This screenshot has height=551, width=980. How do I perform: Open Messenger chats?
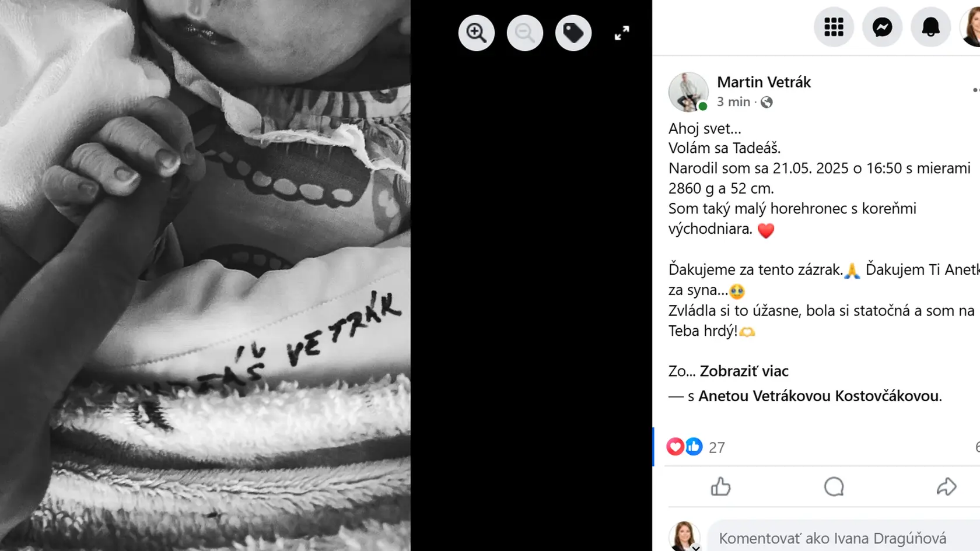[882, 27]
